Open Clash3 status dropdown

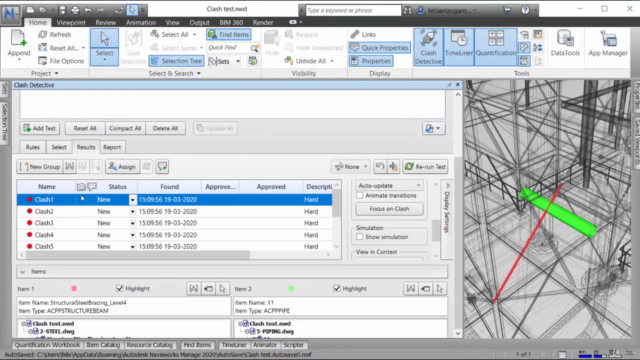click(x=132, y=223)
